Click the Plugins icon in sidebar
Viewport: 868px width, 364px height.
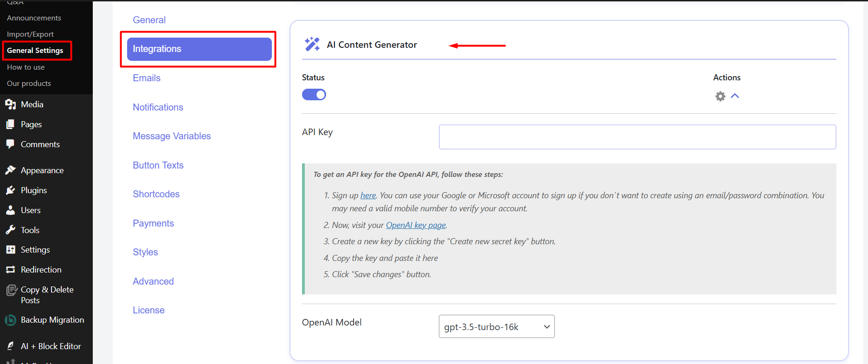(11, 190)
